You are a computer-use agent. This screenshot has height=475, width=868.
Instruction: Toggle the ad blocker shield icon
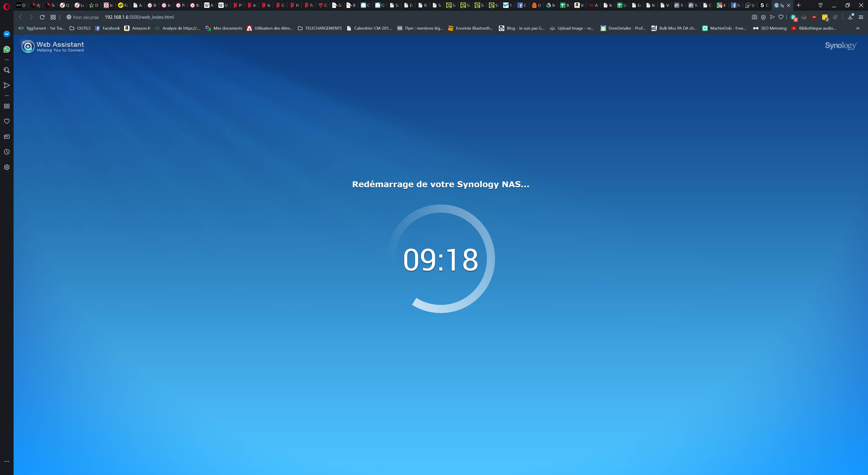coord(763,17)
